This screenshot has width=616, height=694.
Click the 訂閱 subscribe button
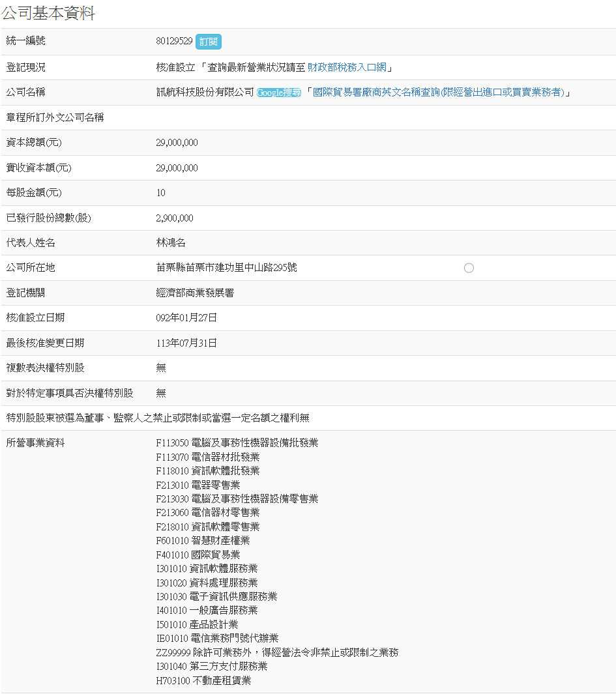tap(208, 42)
